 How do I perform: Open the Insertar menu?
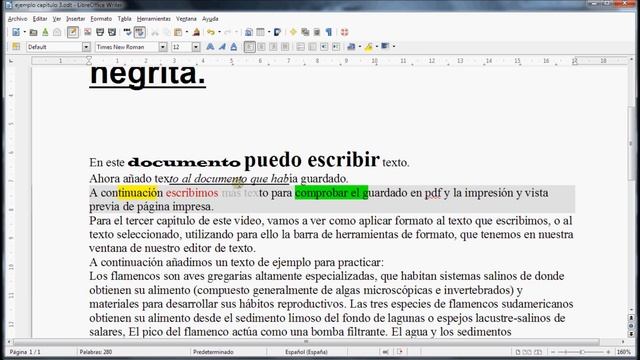(x=76, y=19)
